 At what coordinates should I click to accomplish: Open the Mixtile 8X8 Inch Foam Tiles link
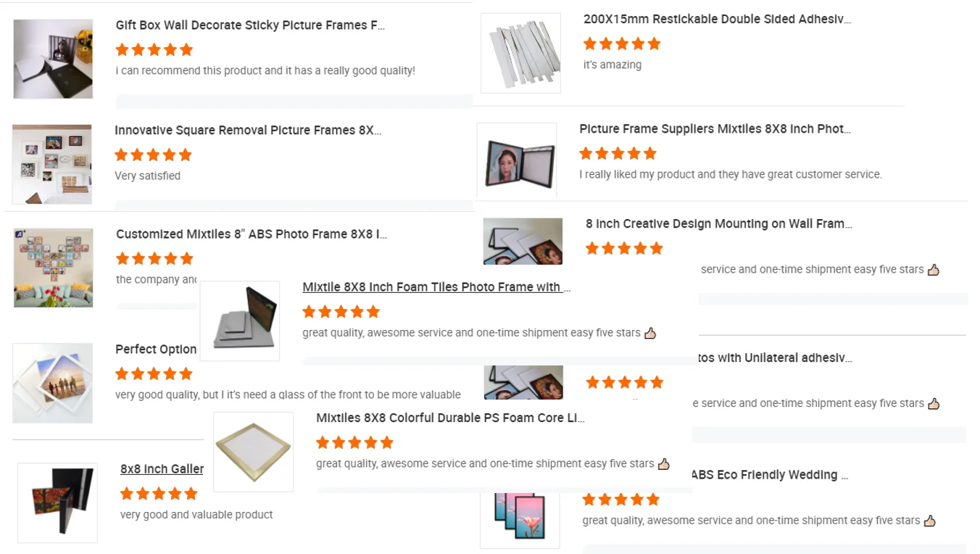[436, 287]
